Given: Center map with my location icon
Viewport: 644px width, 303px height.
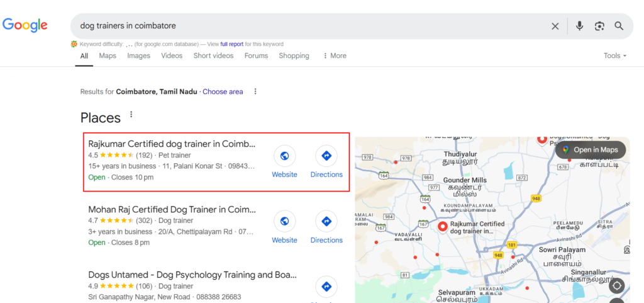Looking at the screenshot, I should pos(617,286).
